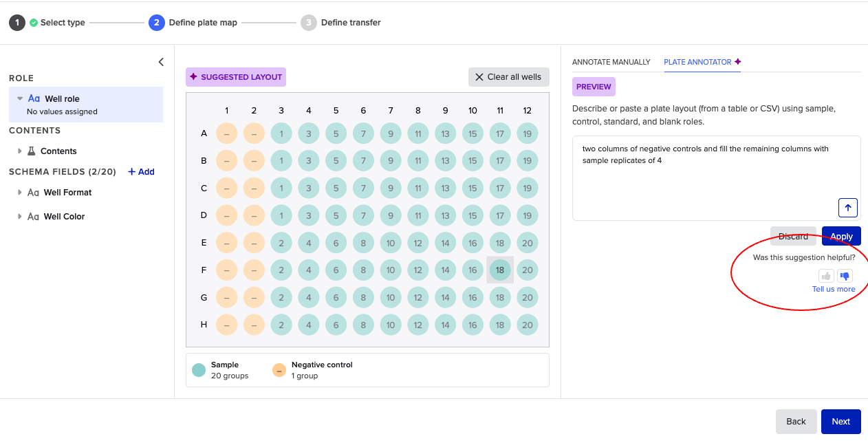Click negative control well A1
This screenshot has height=443, width=868.
coord(226,133)
